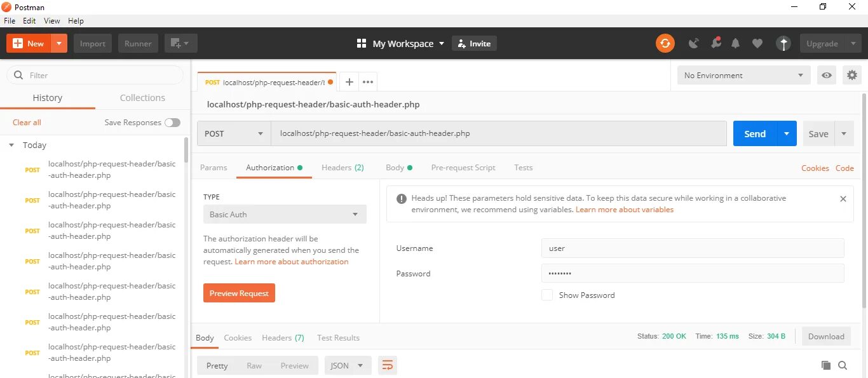Dismiss the Heads up sensitive data notice
Viewport: 868px width, 378px height.
point(843,199)
